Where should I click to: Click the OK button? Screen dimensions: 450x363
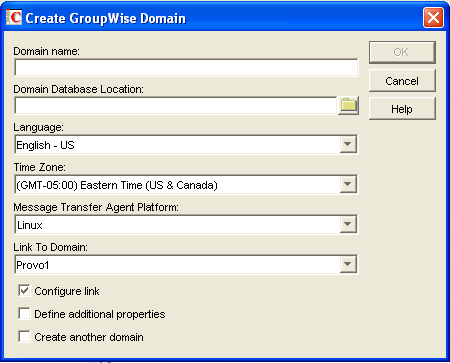click(x=402, y=52)
